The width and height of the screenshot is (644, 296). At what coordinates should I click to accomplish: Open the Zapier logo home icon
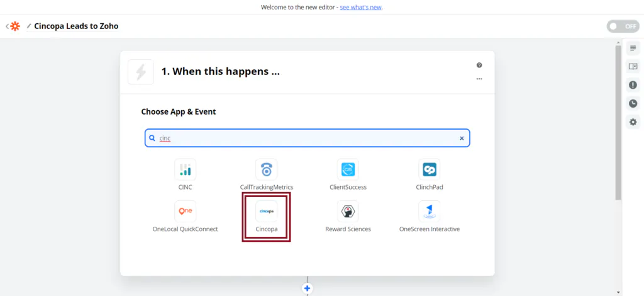pyautogui.click(x=15, y=26)
